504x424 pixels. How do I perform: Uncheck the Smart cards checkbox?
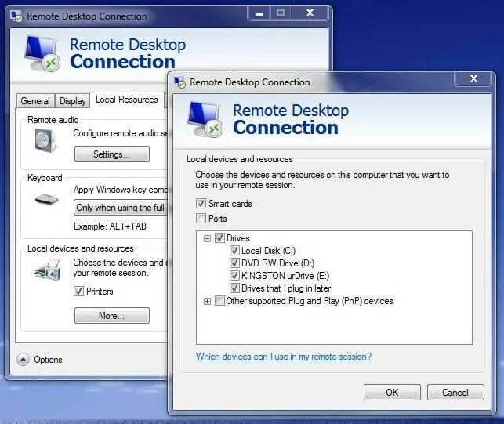tap(201, 203)
